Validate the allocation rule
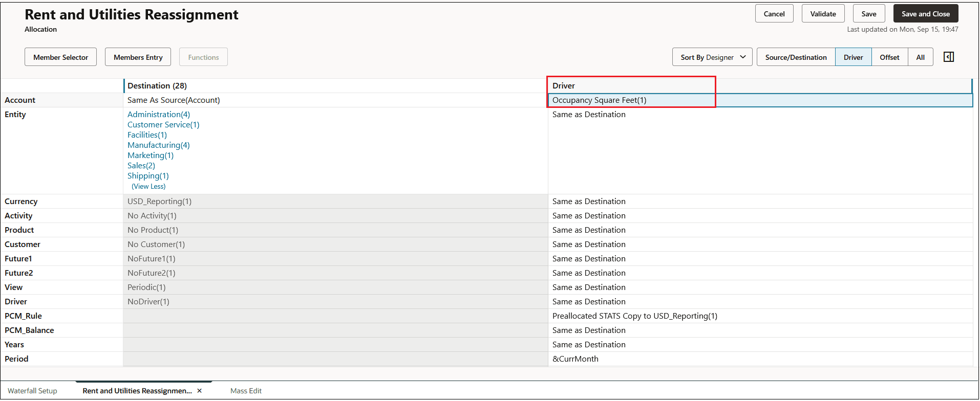 click(x=823, y=14)
